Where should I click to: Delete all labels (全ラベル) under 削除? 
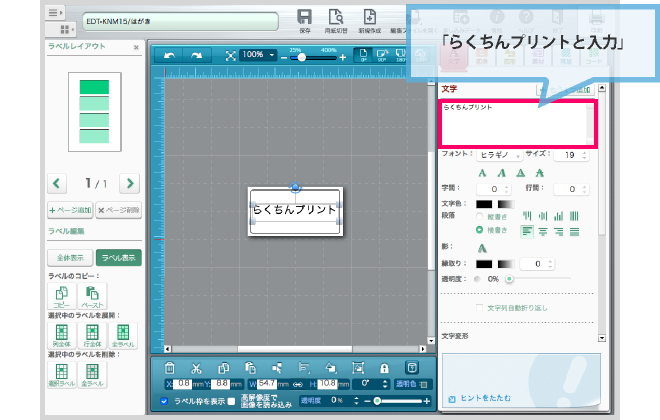(92, 375)
